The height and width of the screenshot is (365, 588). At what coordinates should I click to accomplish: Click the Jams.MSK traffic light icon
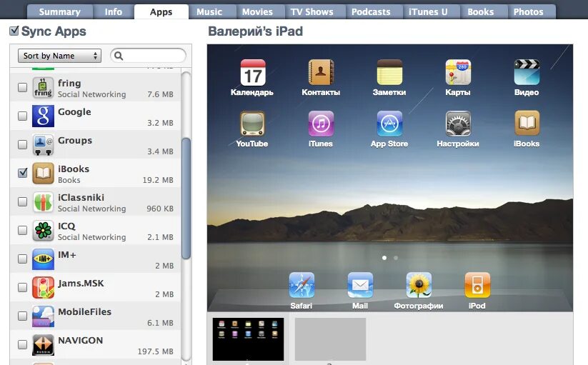(43, 287)
